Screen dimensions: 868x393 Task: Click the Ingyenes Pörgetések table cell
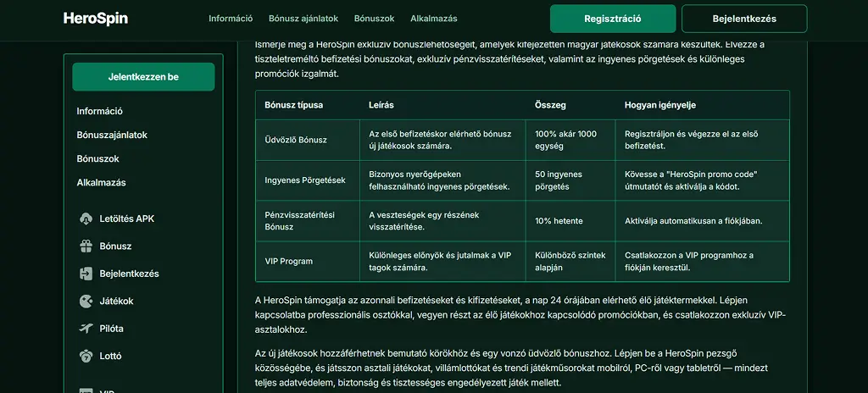tap(305, 180)
